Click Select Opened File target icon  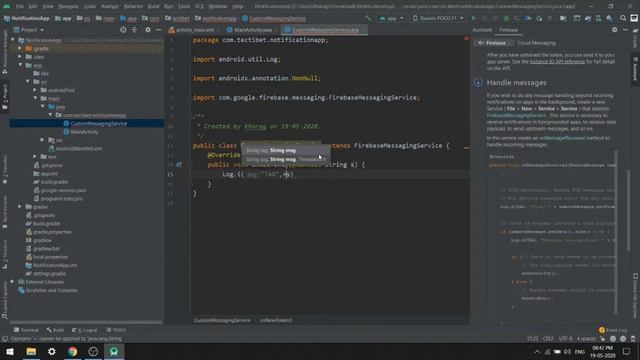pyautogui.click(x=123, y=30)
